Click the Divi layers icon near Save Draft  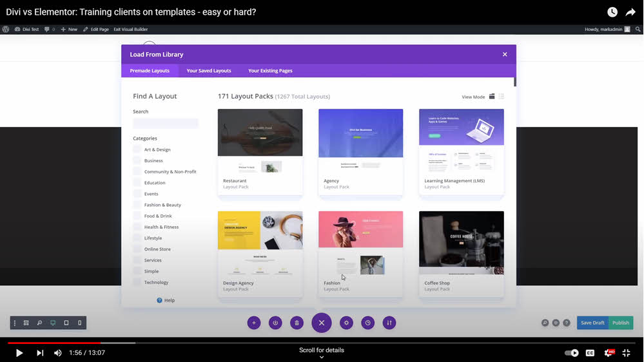tap(556, 323)
